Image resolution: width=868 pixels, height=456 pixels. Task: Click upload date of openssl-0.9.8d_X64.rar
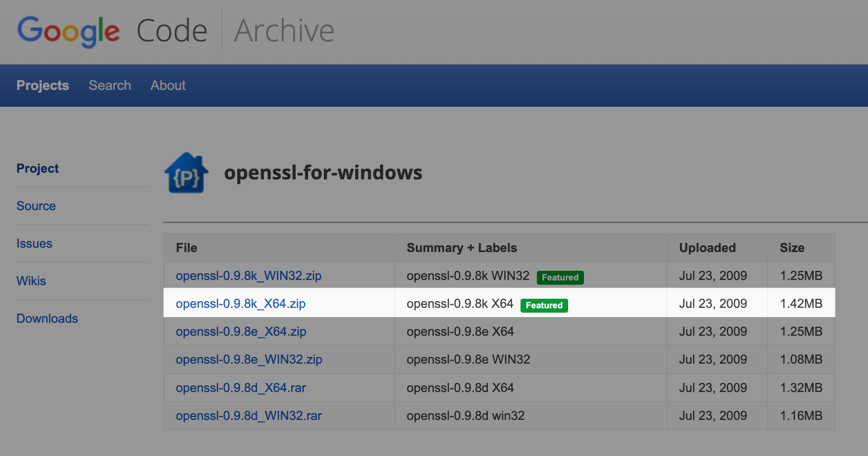713,388
